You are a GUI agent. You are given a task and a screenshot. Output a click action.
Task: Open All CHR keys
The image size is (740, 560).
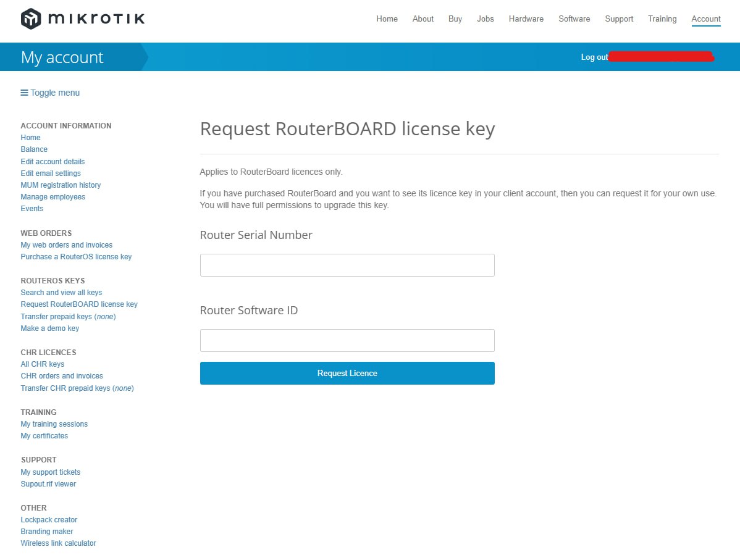click(42, 364)
